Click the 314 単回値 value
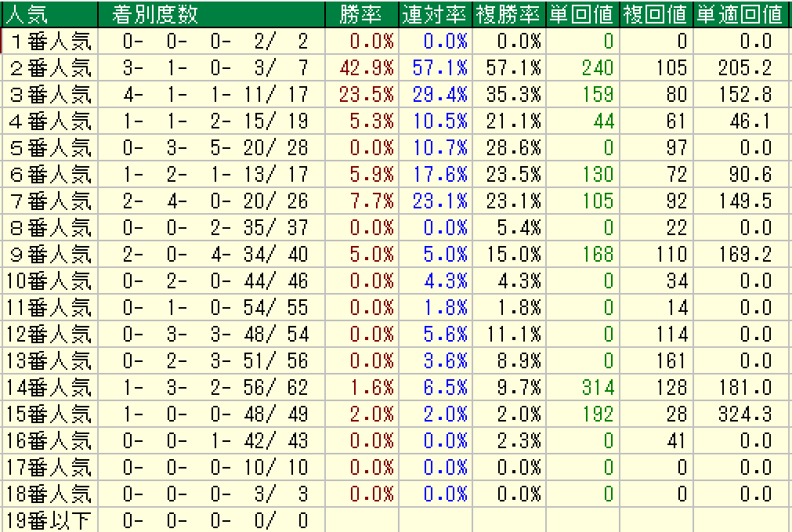 click(x=598, y=388)
